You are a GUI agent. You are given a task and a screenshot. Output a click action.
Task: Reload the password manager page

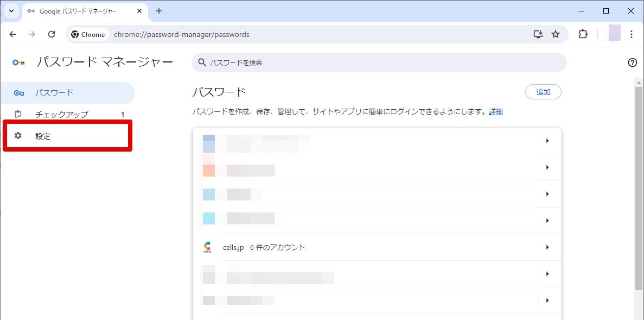[52, 35]
